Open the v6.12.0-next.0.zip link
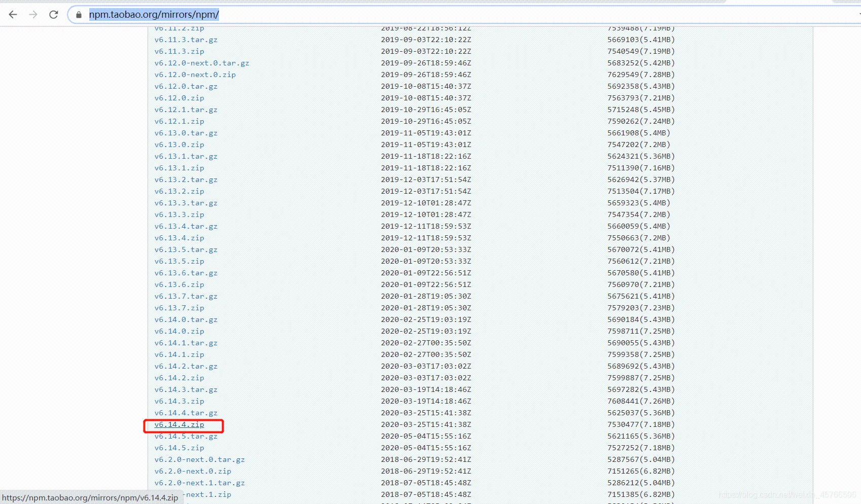The height and width of the screenshot is (504, 861). (x=195, y=75)
